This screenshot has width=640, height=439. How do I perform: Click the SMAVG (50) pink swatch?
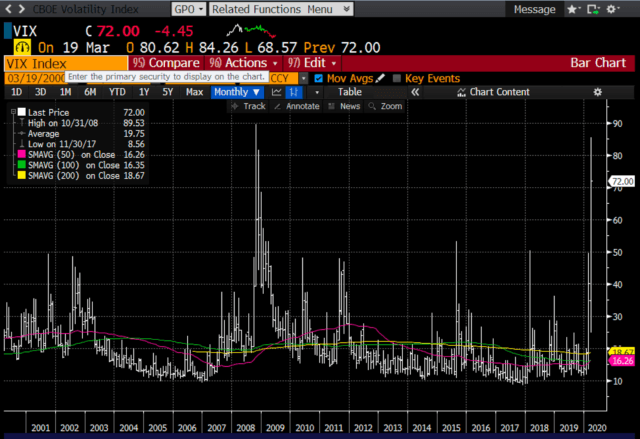pos(22,155)
